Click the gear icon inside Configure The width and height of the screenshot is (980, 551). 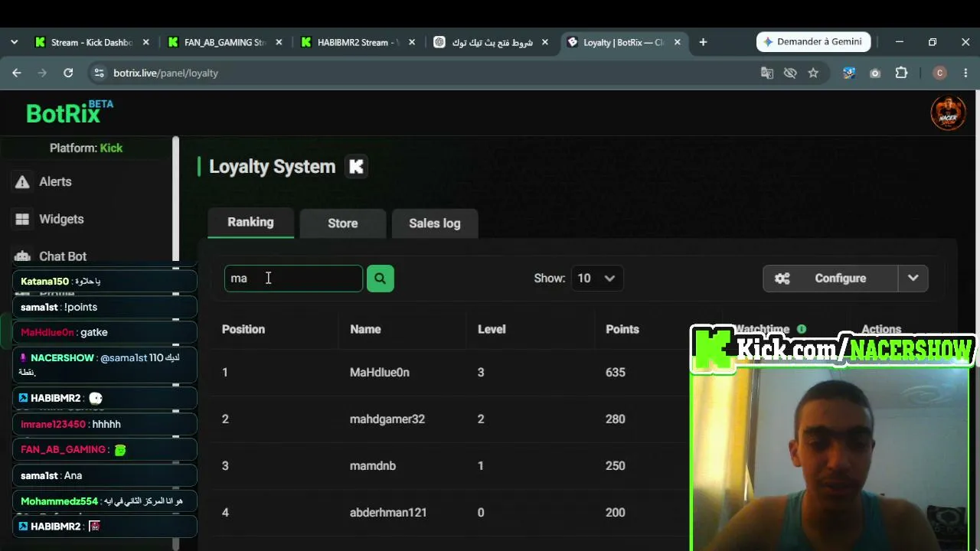[782, 279]
